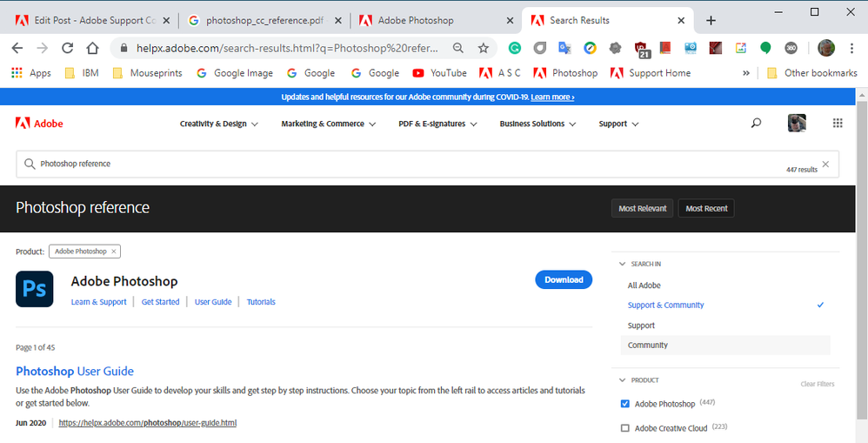Uncheck the Adobe Photoshop product filter
Screen dimensions: 868x443
(x=625, y=404)
